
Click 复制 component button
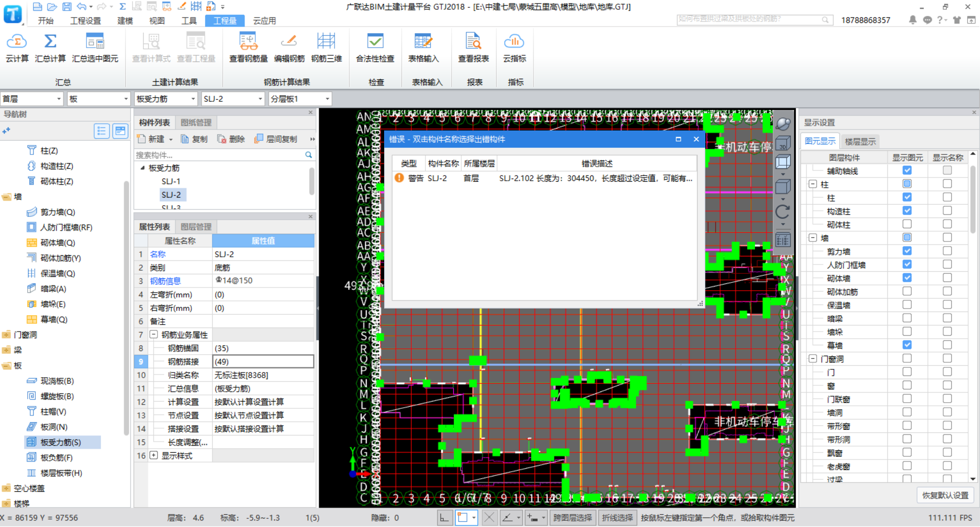point(194,139)
